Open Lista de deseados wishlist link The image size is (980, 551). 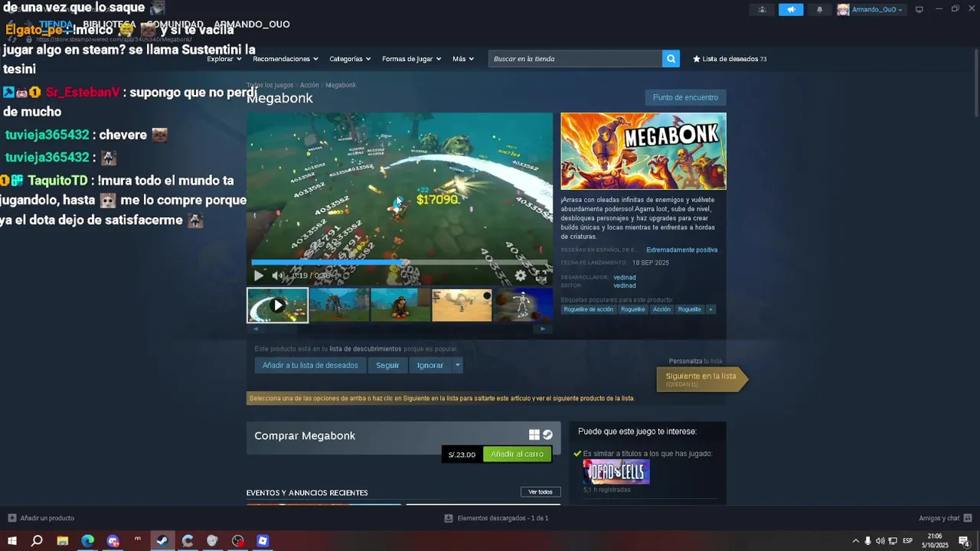730,59
